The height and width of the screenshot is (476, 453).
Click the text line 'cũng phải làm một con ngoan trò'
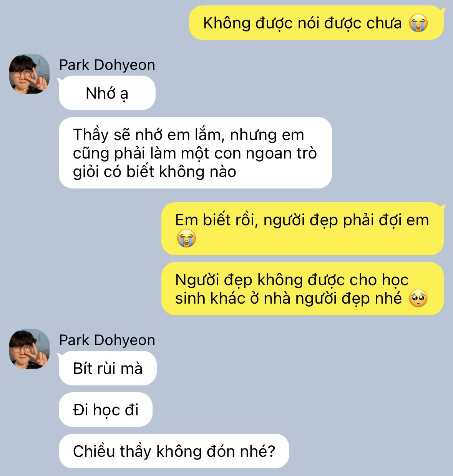tap(195, 153)
